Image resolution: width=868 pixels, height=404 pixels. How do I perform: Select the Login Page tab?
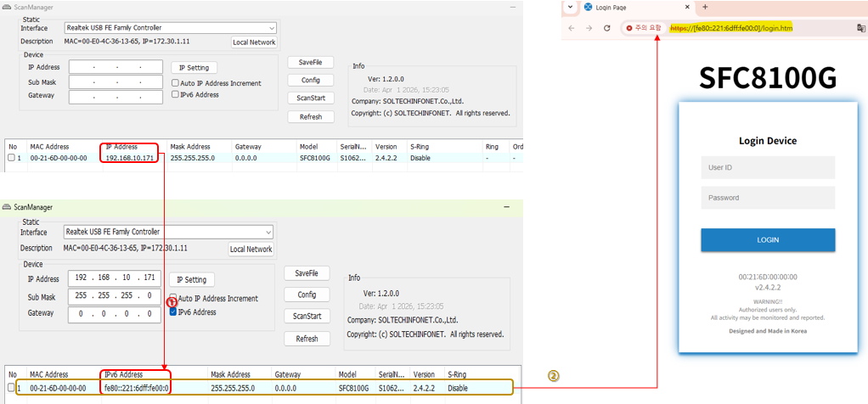coord(637,7)
